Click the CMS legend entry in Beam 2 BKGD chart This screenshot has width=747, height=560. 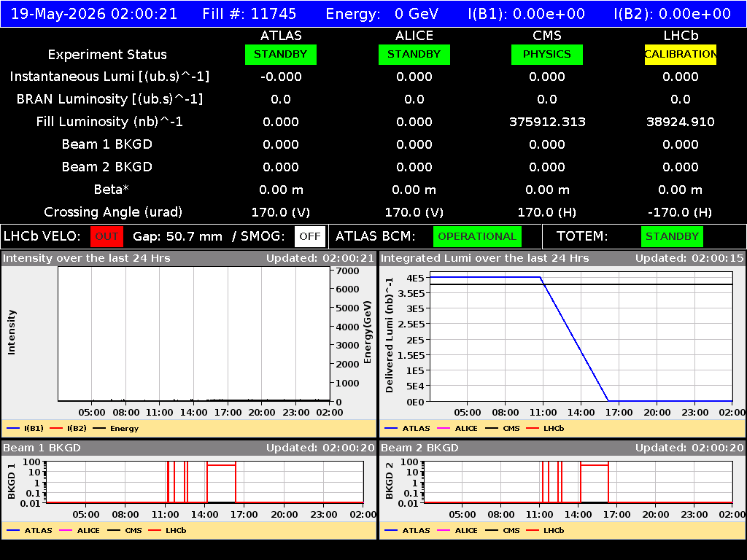click(x=503, y=530)
